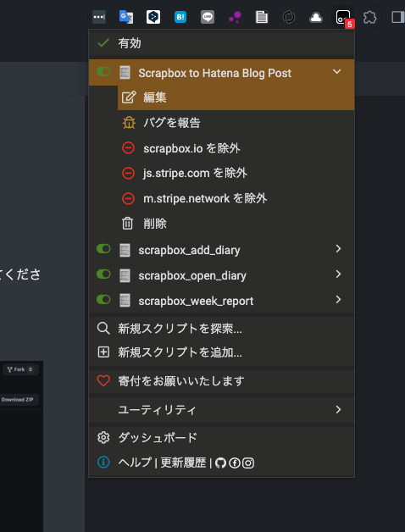Click the trash can icon beside 削除
The image size is (405, 532).
pyautogui.click(x=128, y=224)
